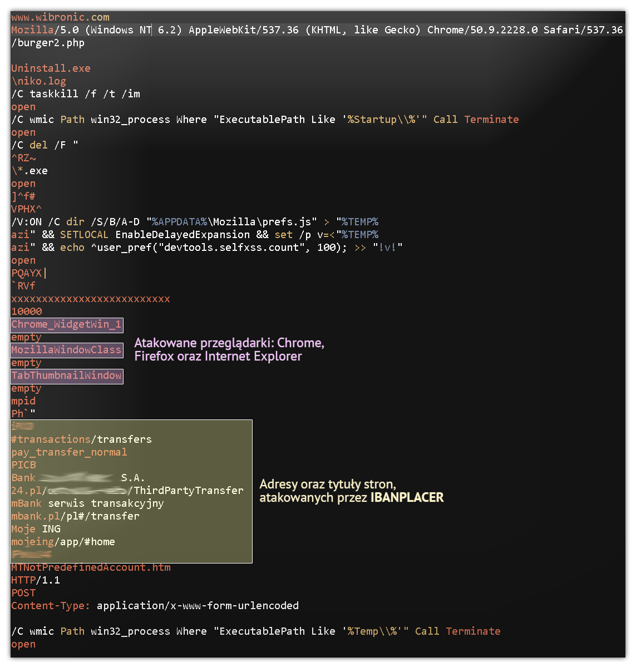Click the mbank.pl/pl#/transfer address
The width and height of the screenshot is (641, 672).
[x=75, y=516]
